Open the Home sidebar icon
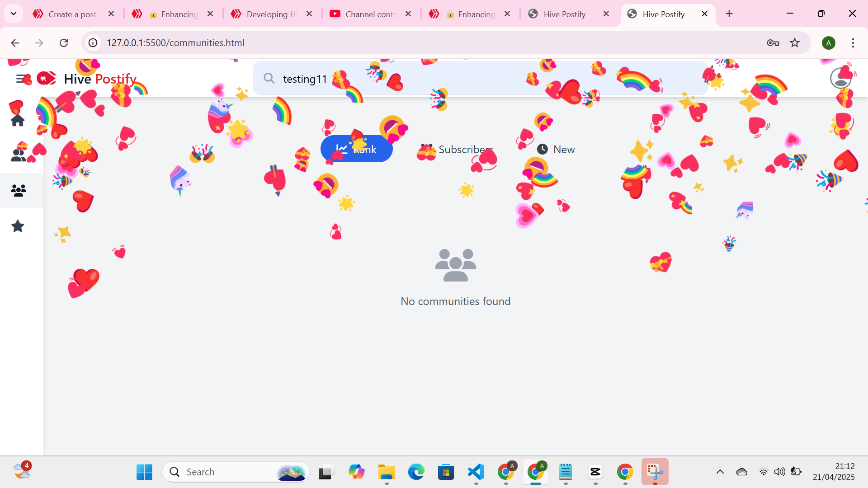This screenshot has width=868, height=488. pyautogui.click(x=18, y=120)
